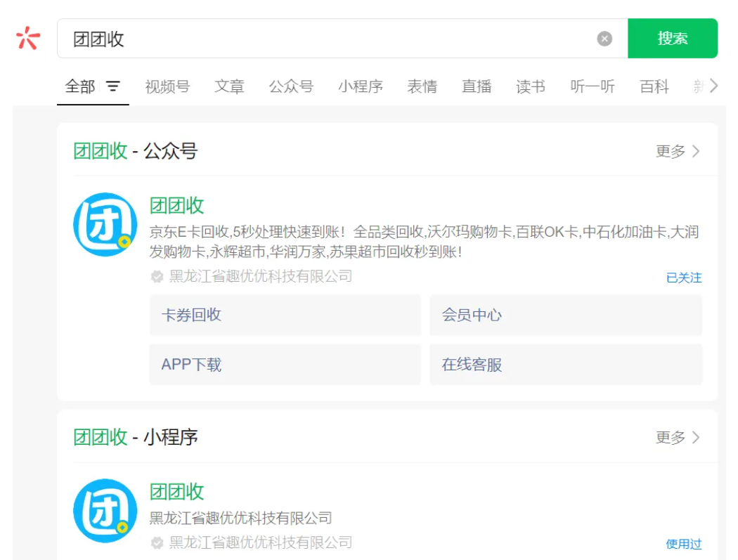
Task: Expand 更多 in the 公众号 section
Action: pyautogui.click(x=678, y=151)
